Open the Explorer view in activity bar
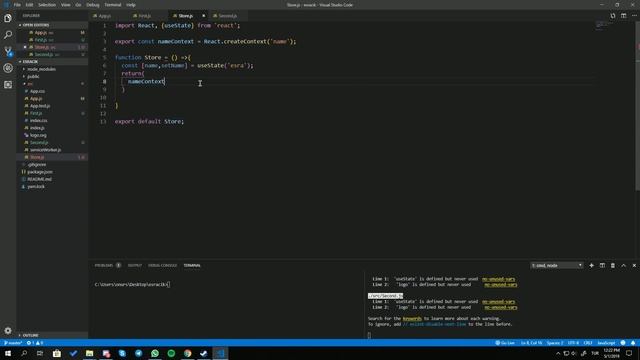The height and width of the screenshot is (360, 640). (x=8, y=18)
